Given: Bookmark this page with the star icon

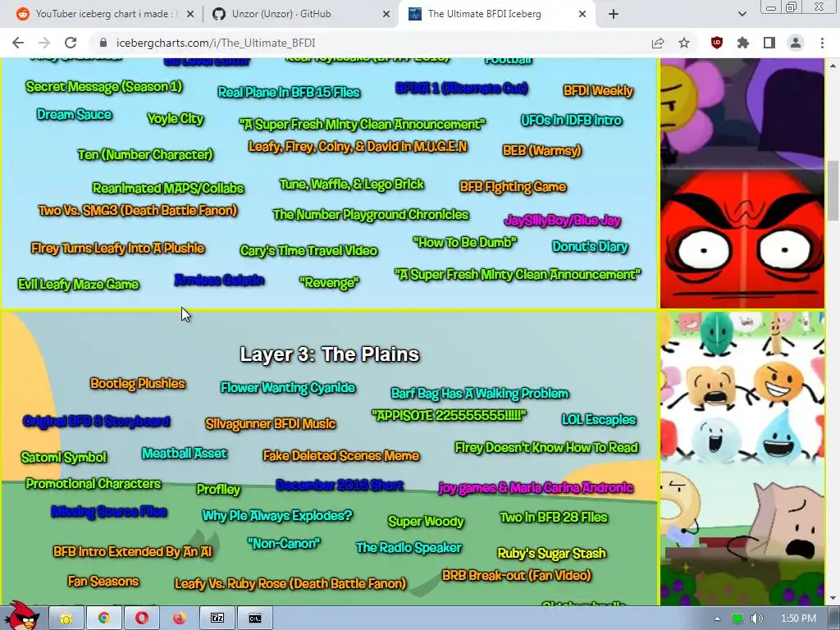Looking at the screenshot, I should [684, 43].
